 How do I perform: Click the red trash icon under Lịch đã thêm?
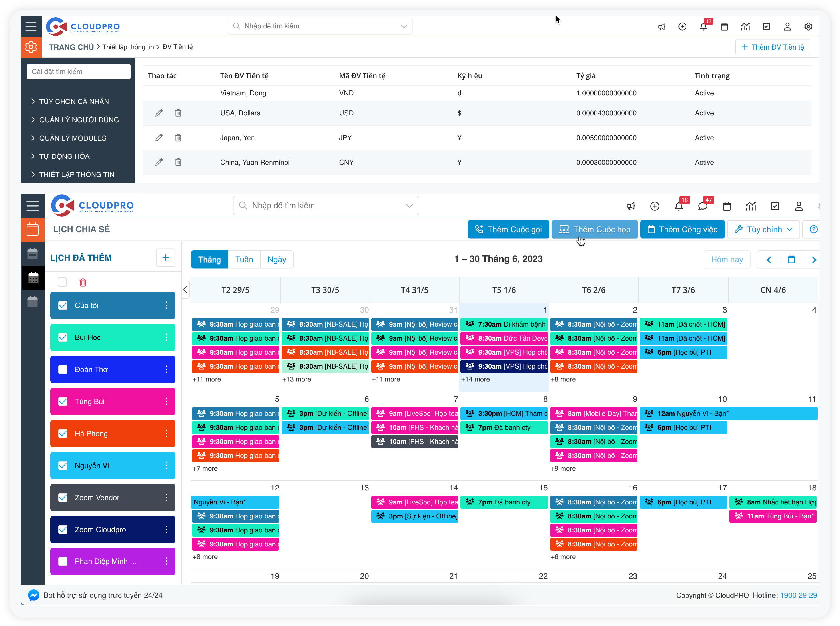[83, 282]
